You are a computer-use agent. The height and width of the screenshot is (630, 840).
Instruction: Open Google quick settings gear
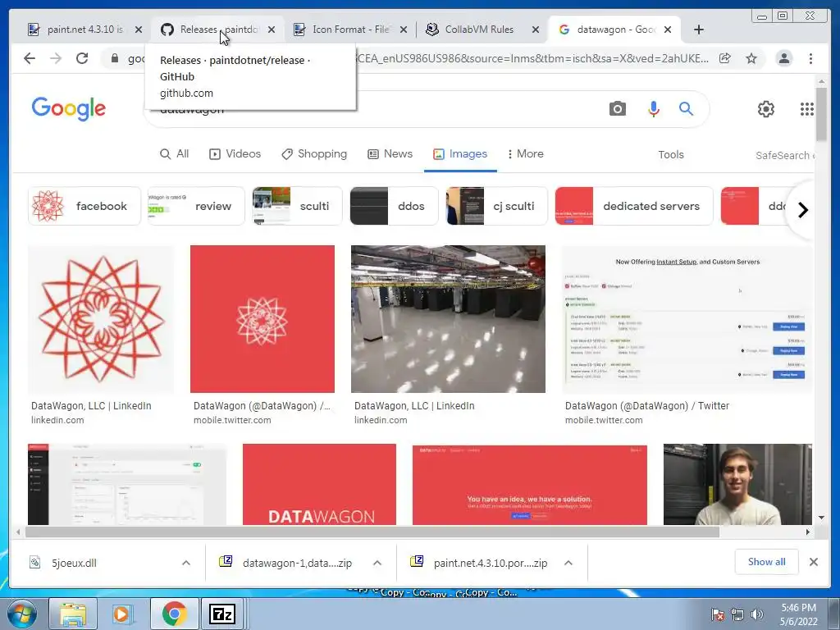click(x=765, y=109)
